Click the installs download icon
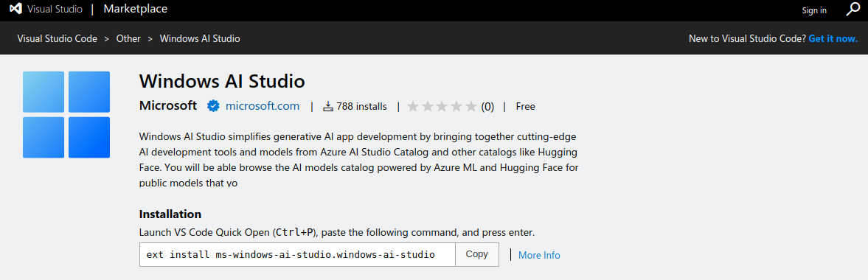This screenshot has height=280, width=868. point(328,106)
